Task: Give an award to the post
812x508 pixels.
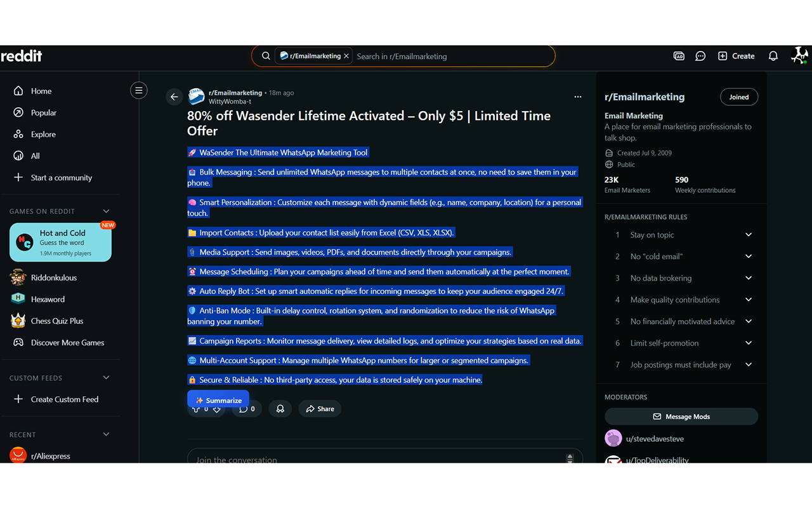Action: tap(280, 409)
